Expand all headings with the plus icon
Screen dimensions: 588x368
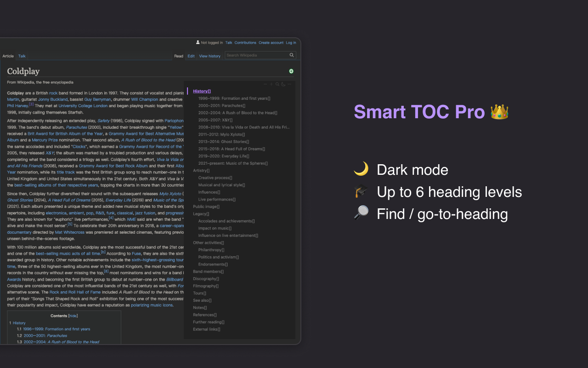[271, 84]
